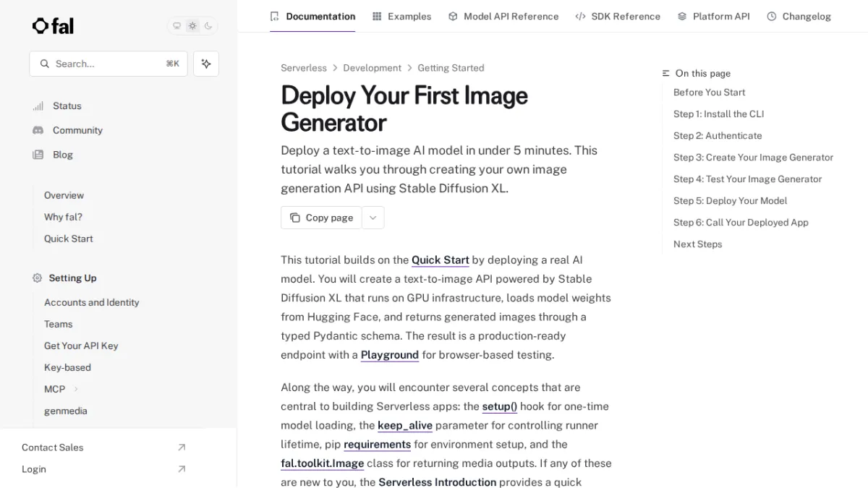Open the genmedia page

(66, 411)
